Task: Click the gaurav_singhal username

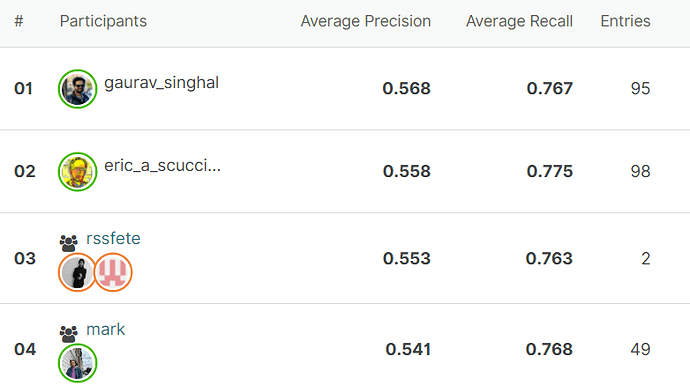Action: point(161,83)
